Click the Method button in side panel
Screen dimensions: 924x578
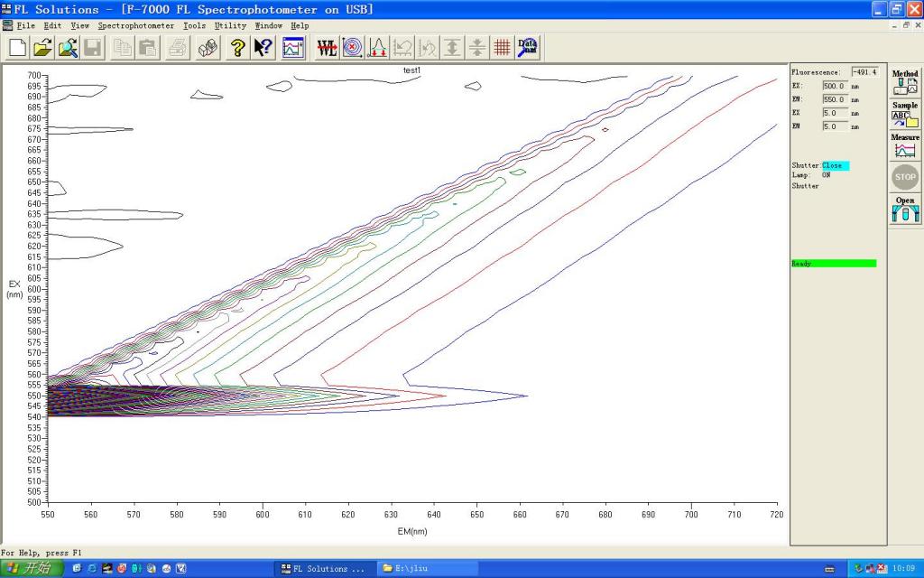click(905, 82)
